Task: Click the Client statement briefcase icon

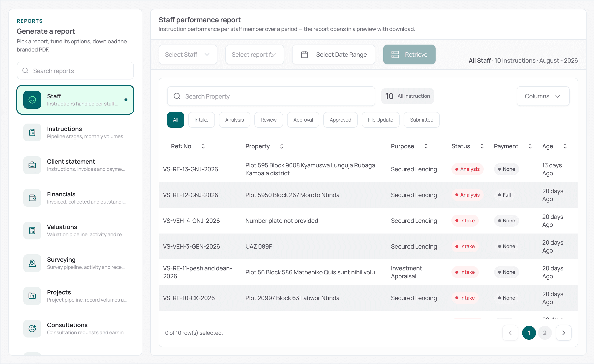Action: click(x=32, y=165)
